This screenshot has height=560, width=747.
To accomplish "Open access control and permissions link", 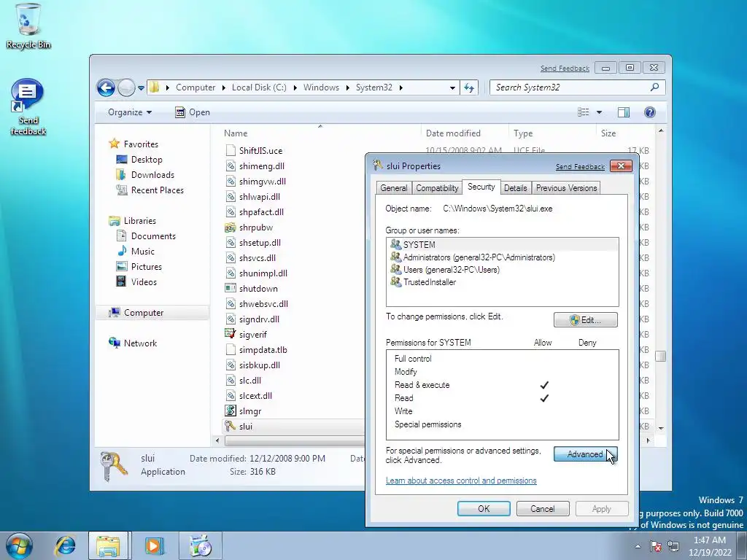I will tap(461, 481).
